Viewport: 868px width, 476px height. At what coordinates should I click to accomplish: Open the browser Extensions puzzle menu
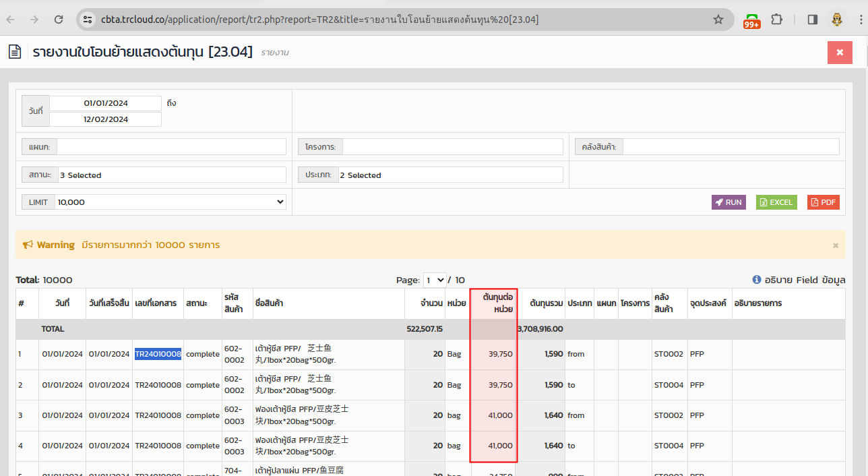click(x=777, y=20)
